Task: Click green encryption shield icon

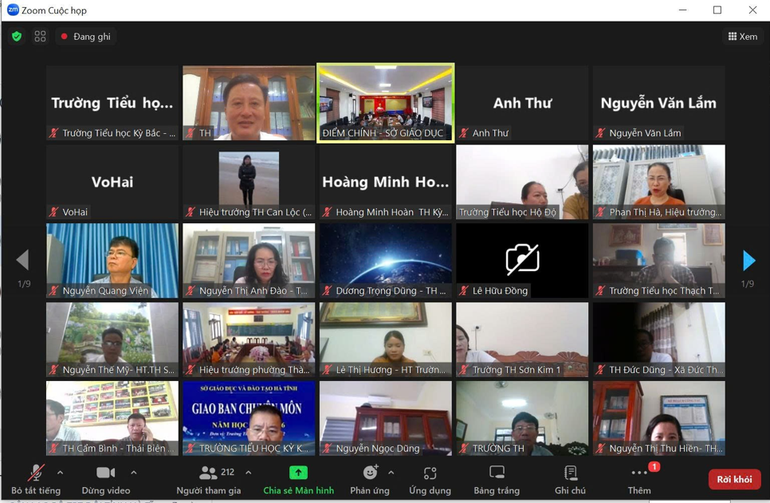Action: [x=16, y=36]
